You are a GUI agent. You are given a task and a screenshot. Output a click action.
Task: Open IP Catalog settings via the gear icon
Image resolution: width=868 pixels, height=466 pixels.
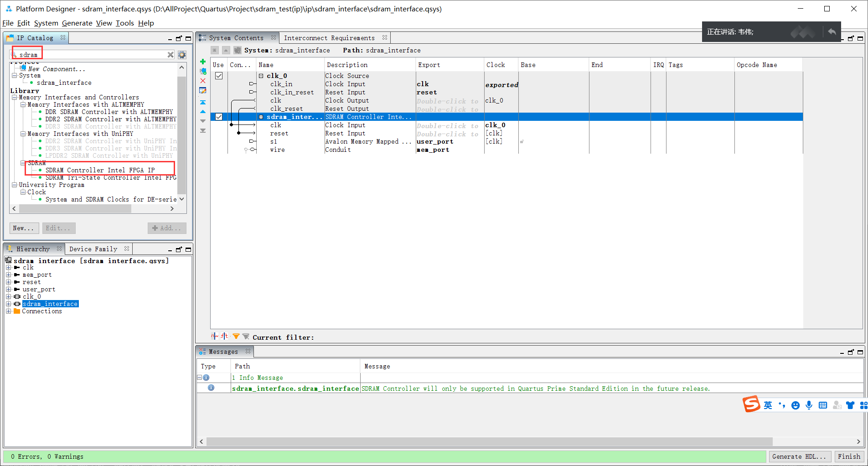[x=181, y=54]
